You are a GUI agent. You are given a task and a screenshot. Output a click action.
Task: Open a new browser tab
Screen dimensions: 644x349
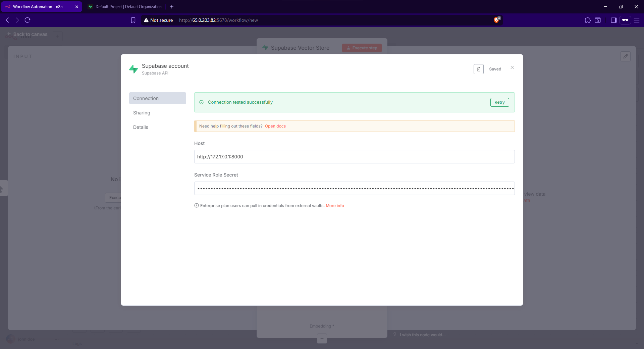172,7
